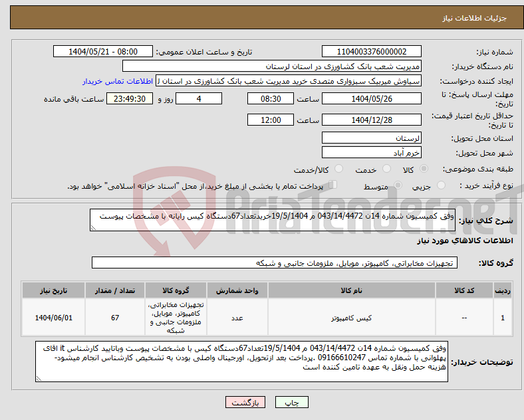Click the واحد شمارش column header
This screenshot has height=420, width=524.
(x=237, y=290)
